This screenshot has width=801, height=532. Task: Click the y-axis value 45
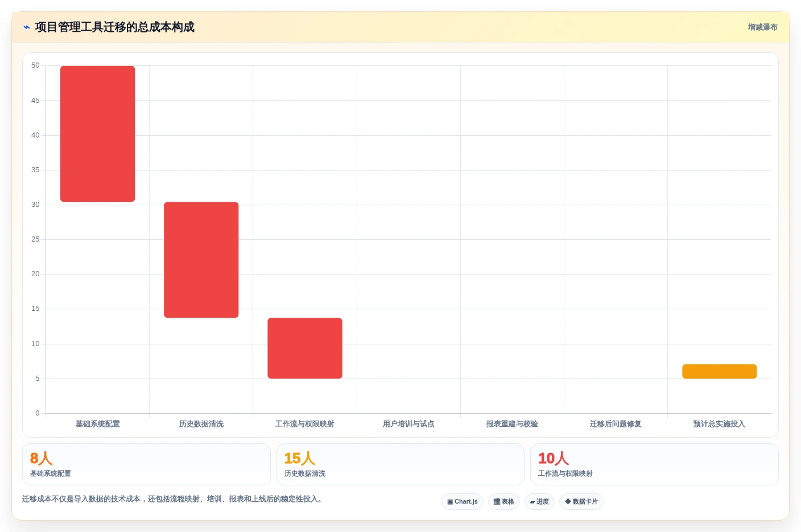click(35, 101)
